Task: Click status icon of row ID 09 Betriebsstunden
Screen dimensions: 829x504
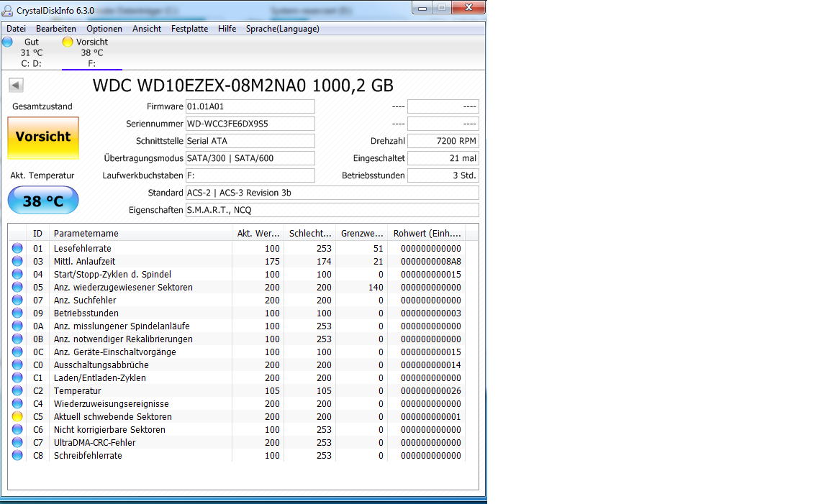Action: 17,313
